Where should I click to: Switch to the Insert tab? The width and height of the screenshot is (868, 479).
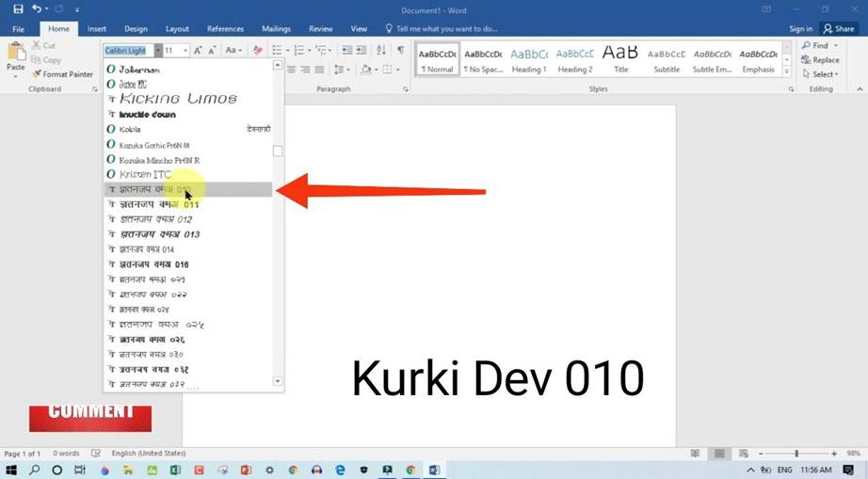(97, 29)
